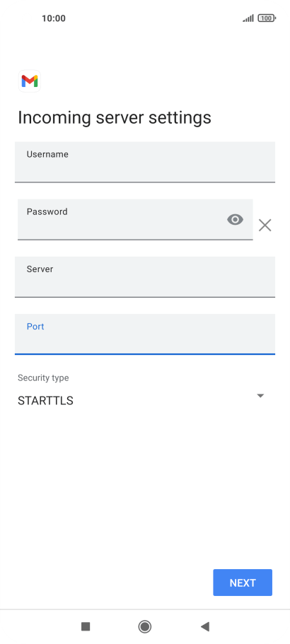Tap the battery indicator showing 100
This screenshot has height=644, width=290.
(x=267, y=18)
